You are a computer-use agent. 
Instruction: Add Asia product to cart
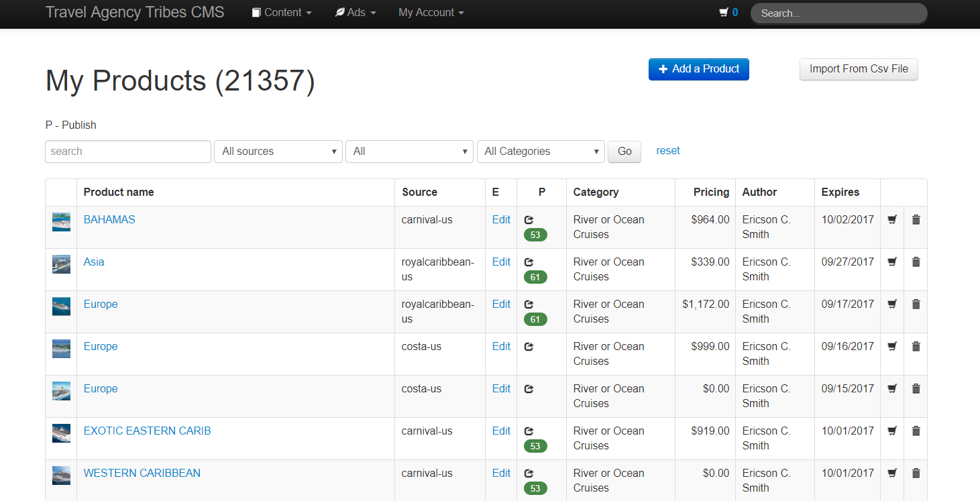(x=891, y=262)
